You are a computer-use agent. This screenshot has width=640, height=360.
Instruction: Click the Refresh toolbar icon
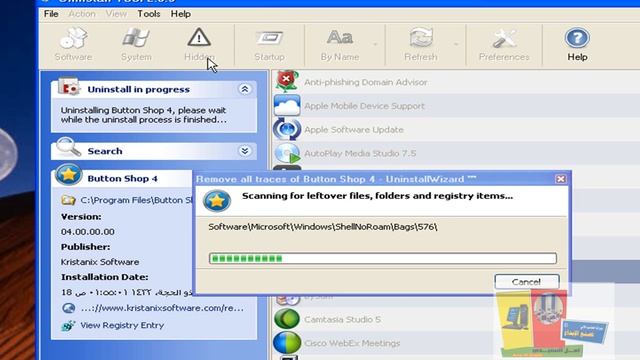(x=421, y=38)
